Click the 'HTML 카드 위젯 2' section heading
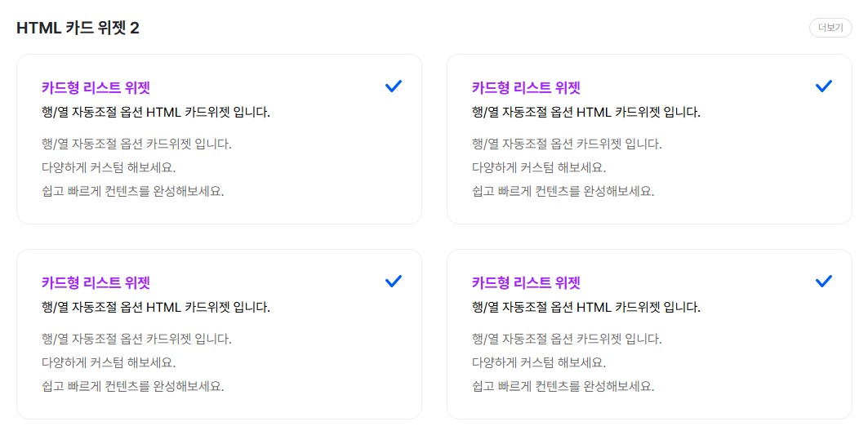The image size is (868, 435). tap(78, 29)
